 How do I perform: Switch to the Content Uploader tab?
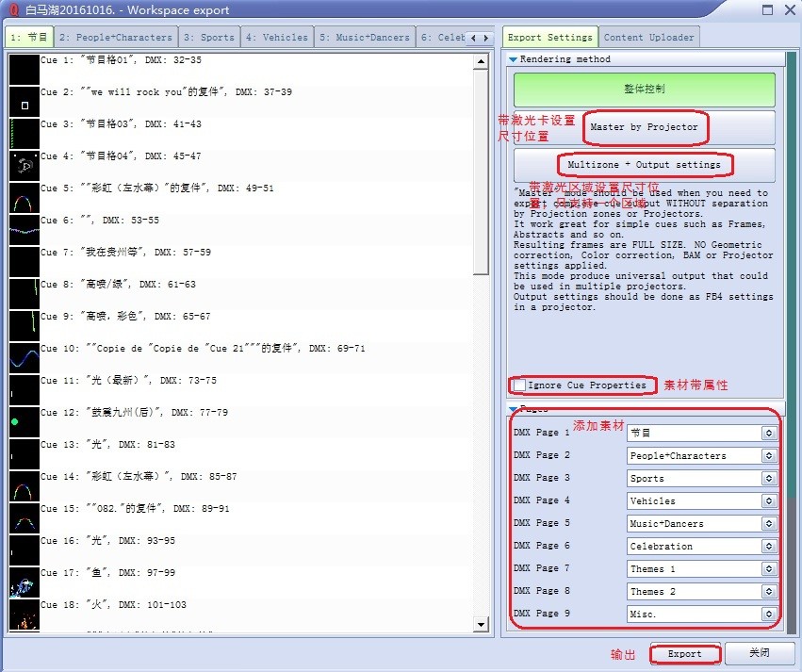648,38
